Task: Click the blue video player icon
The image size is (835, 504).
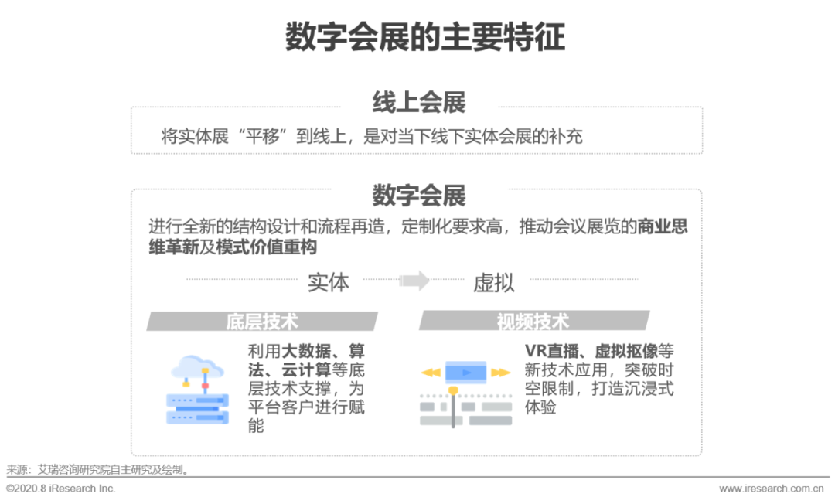Action: click(466, 372)
